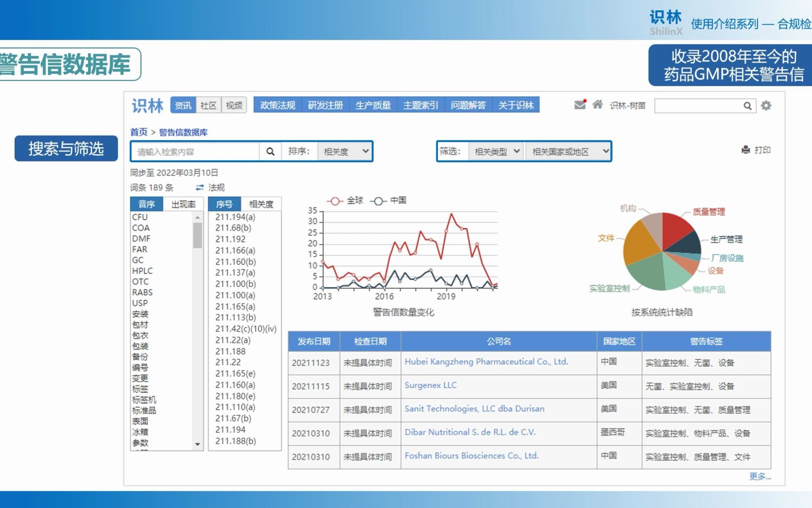This screenshot has height=508, width=812.
Task: Open the 相关类型 filter dropdown
Action: pos(496,151)
